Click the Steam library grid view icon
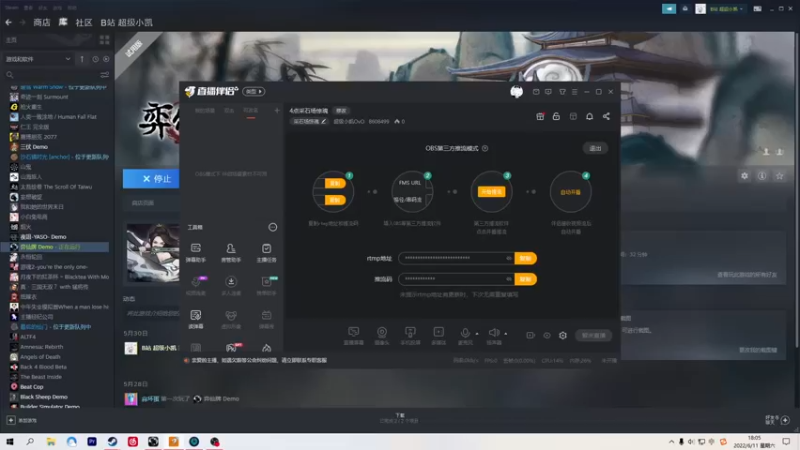Image resolution: width=800 pixels, height=450 pixels. tap(105, 40)
